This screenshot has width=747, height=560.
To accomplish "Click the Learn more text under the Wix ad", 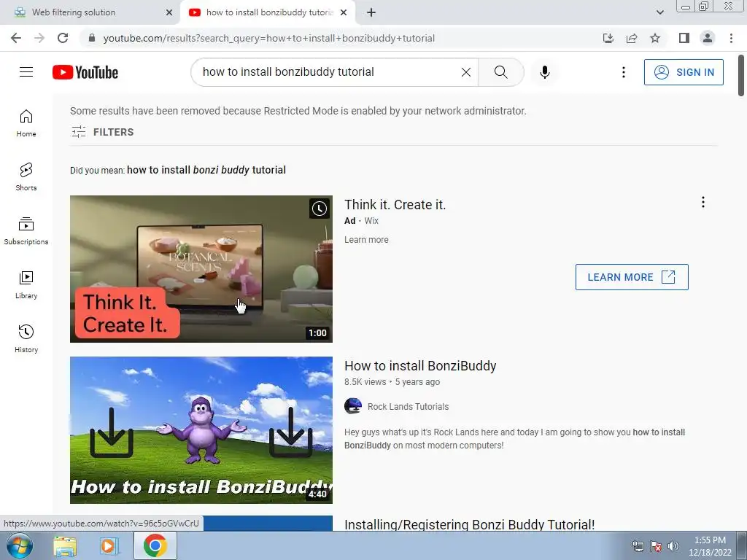I will tap(366, 239).
